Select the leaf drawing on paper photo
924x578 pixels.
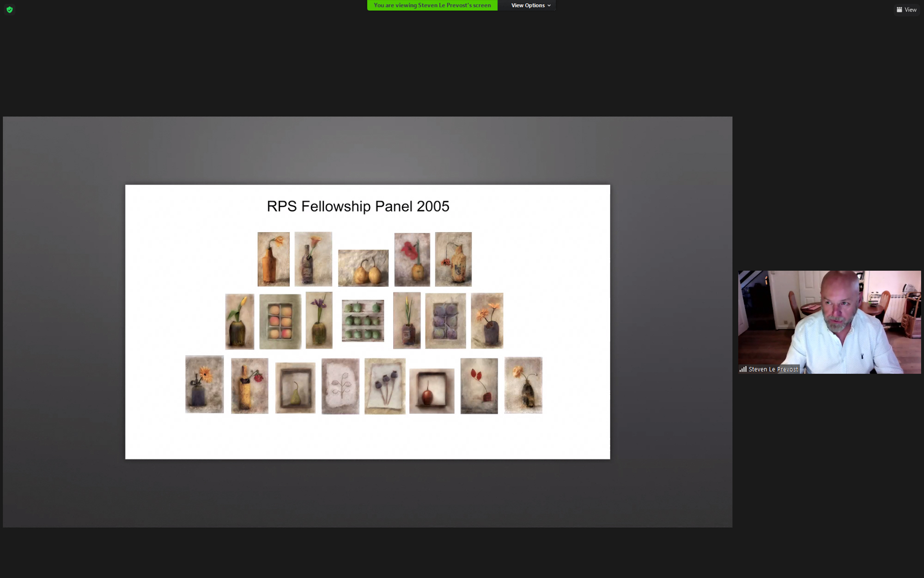click(340, 386)
